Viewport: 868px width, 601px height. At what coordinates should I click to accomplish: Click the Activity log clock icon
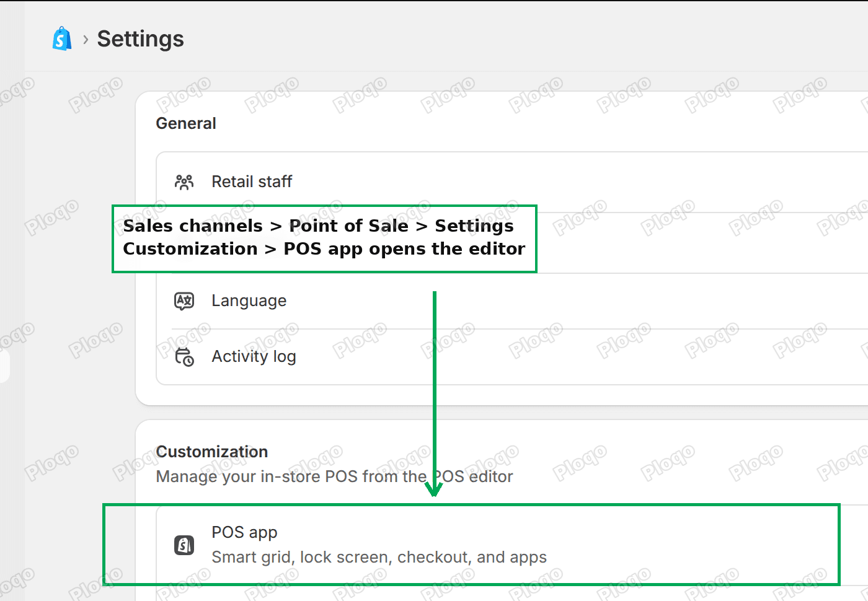pyautogui.click(x=184, y=357)
